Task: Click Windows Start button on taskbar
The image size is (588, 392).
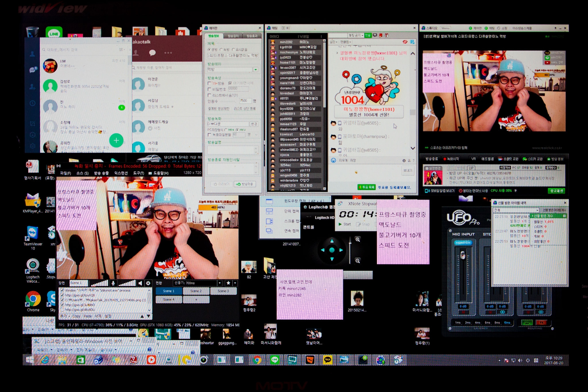Action: click(x=30, y=360)
